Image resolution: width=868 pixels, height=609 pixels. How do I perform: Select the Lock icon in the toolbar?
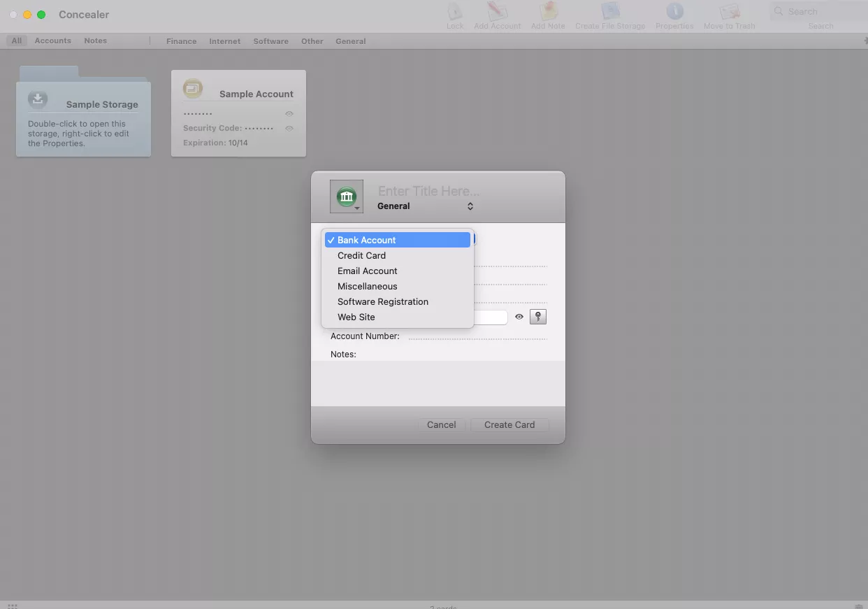tap(455, 13)
